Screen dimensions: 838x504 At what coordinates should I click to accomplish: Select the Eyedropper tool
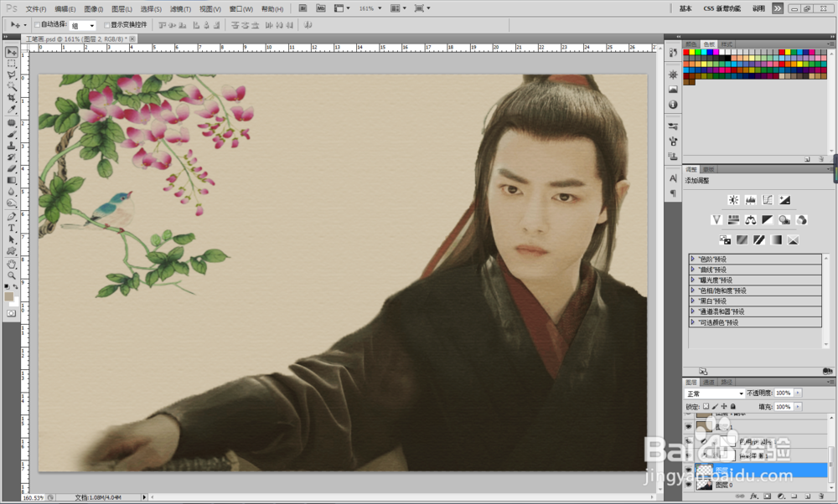click(x=11, y=109)
